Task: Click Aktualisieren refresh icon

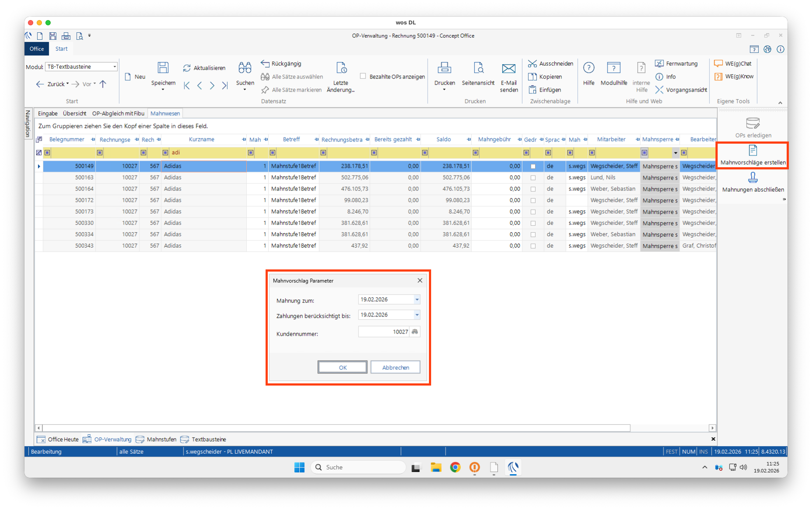Action: point(187,68)
